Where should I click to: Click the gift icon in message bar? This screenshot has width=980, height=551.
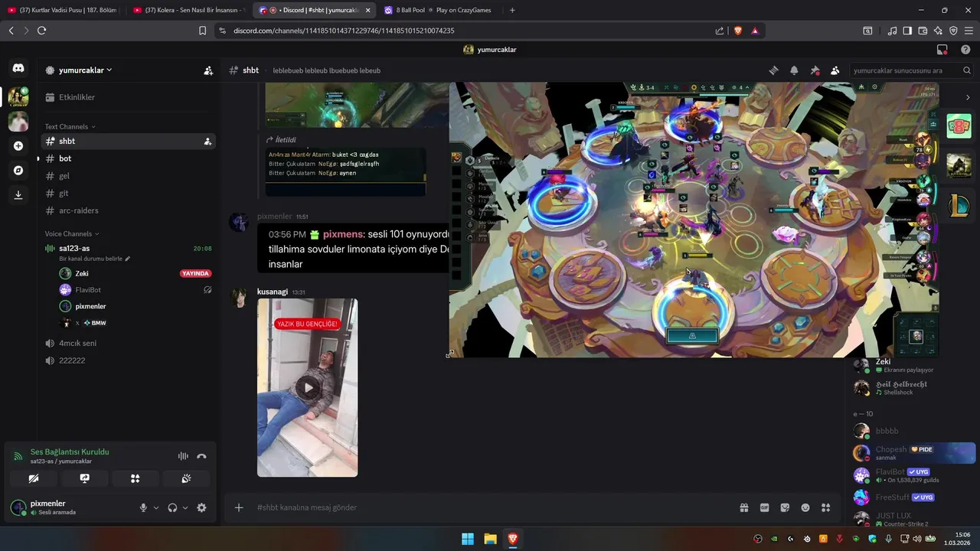(x=743, y=507)
